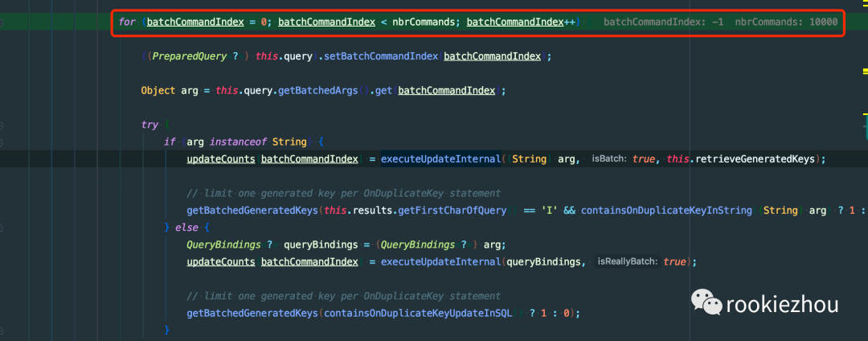Click 'true' after the isReallyBatch hint
This screenshot has width=868, height=341.
[674, 262]
